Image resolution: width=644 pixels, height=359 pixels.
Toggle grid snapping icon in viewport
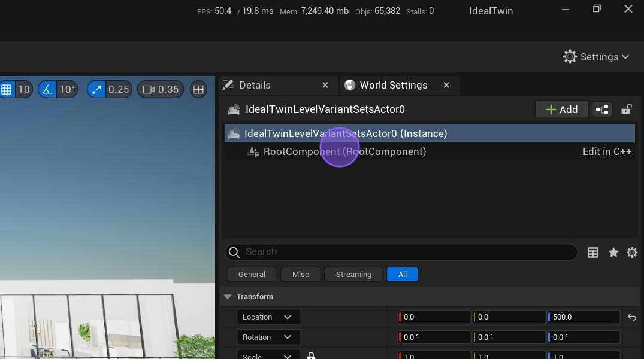[7, 89]
